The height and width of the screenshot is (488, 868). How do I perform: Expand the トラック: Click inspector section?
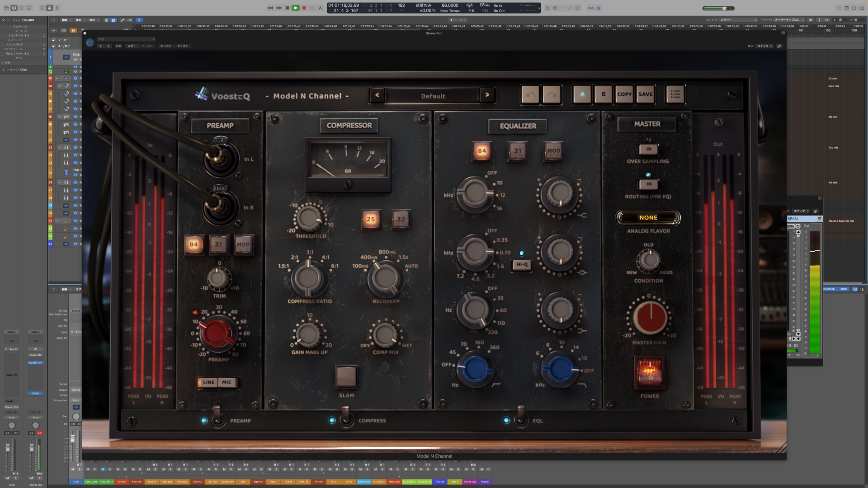pyautogui.click(x=3, y=70)
